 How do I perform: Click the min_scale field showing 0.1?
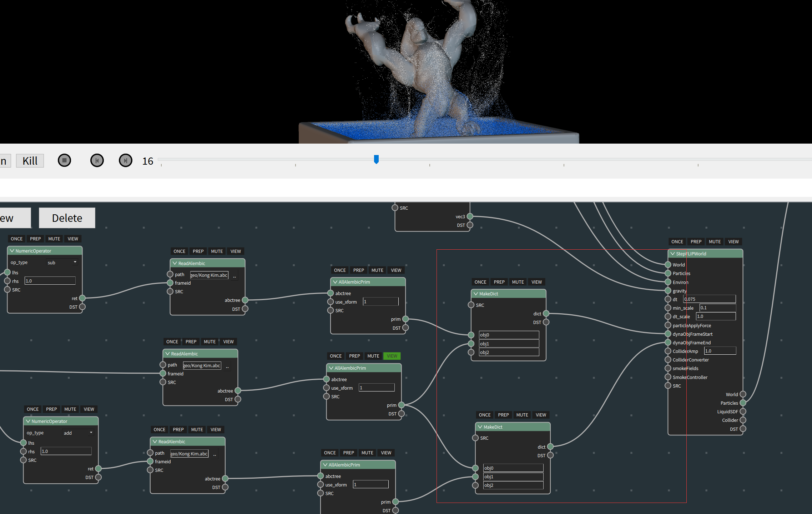[717, 308]
